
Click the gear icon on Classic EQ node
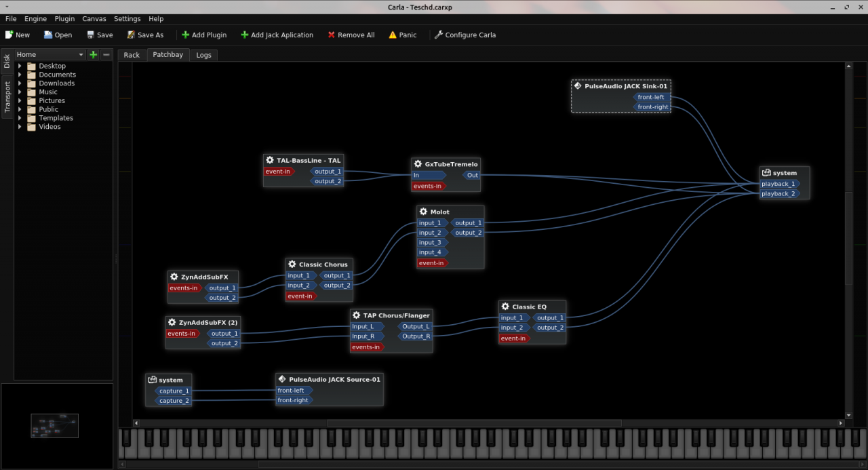(x=505, y=307)
